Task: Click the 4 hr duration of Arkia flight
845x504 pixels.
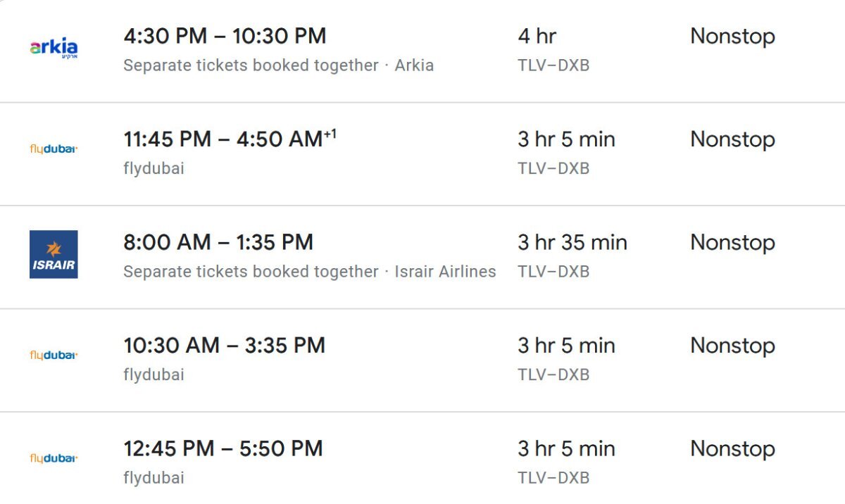Action: click(537, 36)
